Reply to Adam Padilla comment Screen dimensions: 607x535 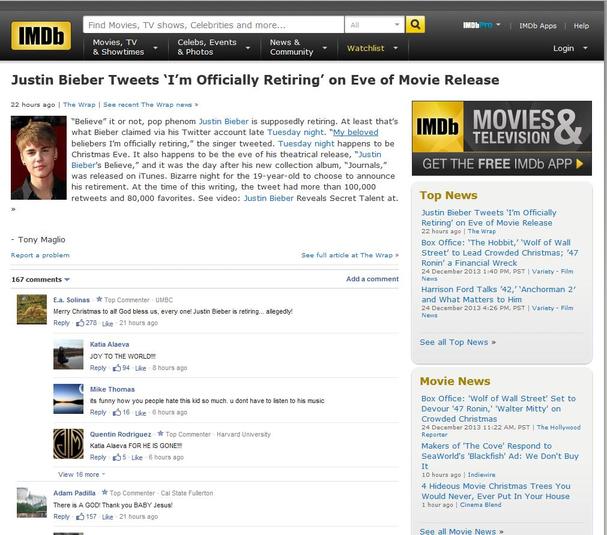coord(61,516)
